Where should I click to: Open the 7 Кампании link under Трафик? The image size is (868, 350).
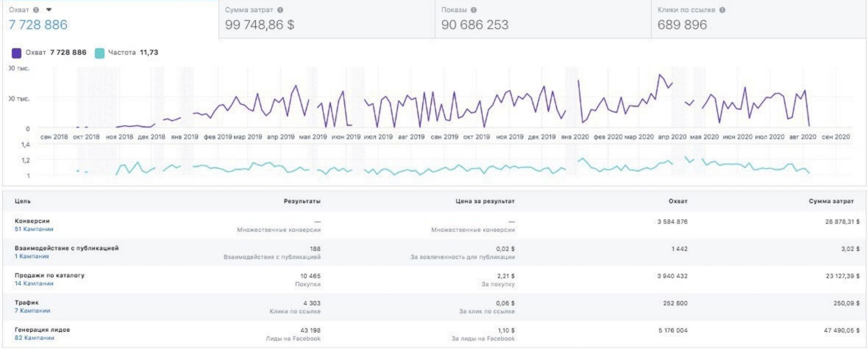click(x=32, y=310)
